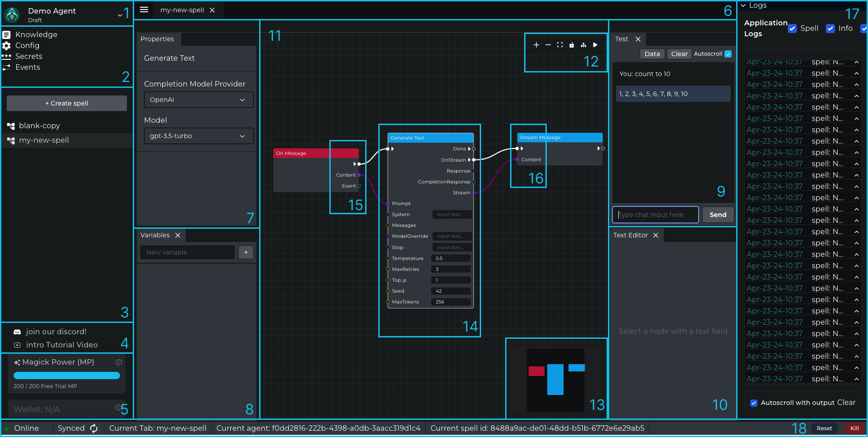
Task: Select the Test tab
Action: pos(622,39)
